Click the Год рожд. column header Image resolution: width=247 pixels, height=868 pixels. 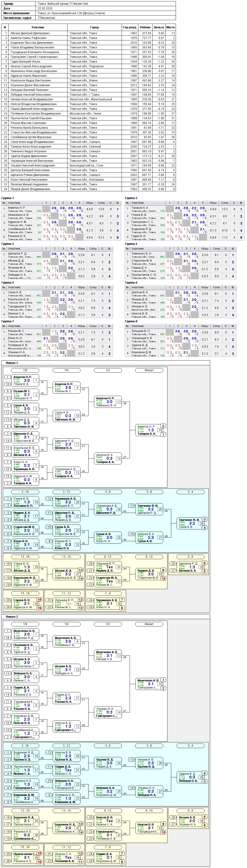point(130,27)
